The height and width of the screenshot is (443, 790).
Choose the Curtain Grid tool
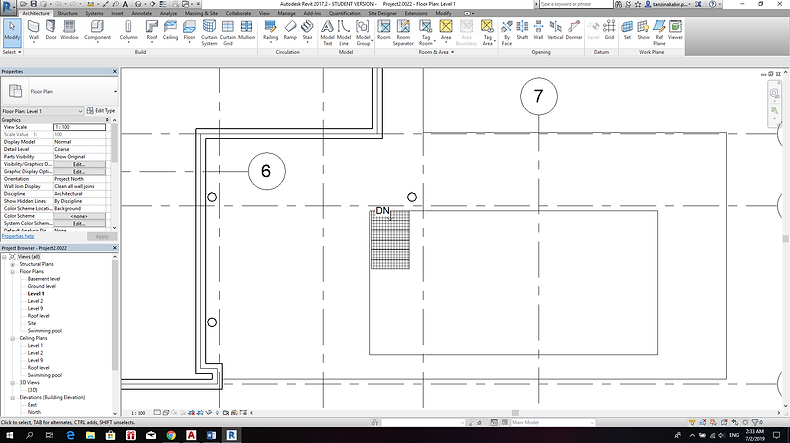[x=228, y=33]
